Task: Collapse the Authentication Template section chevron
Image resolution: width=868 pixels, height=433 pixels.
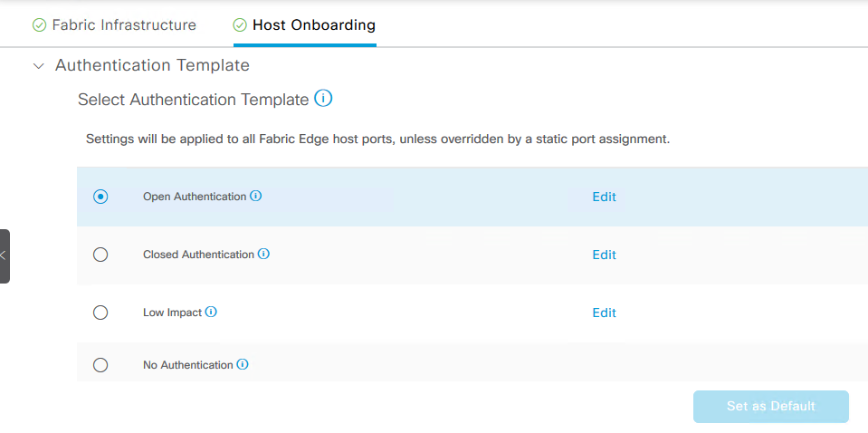Action: point(39,66)
